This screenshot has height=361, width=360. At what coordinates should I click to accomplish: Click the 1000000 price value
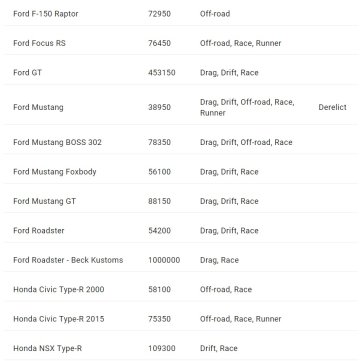click(x=164, y=260)
